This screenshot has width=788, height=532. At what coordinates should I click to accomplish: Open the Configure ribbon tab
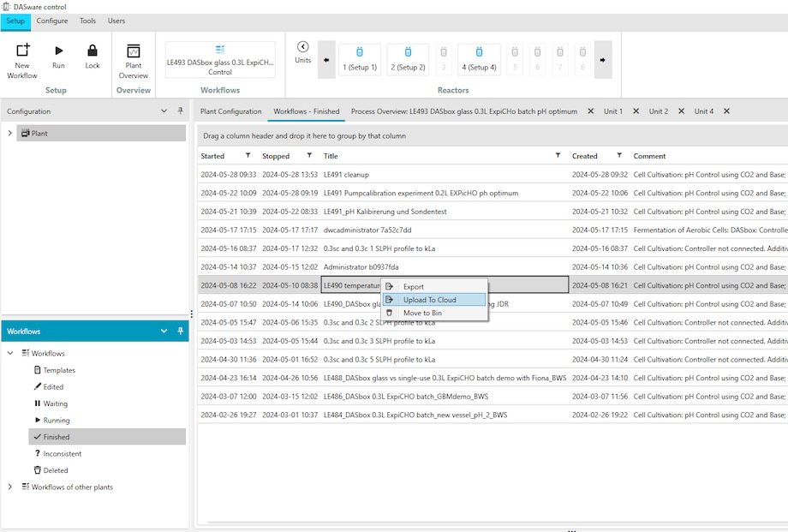coord(52,21)
